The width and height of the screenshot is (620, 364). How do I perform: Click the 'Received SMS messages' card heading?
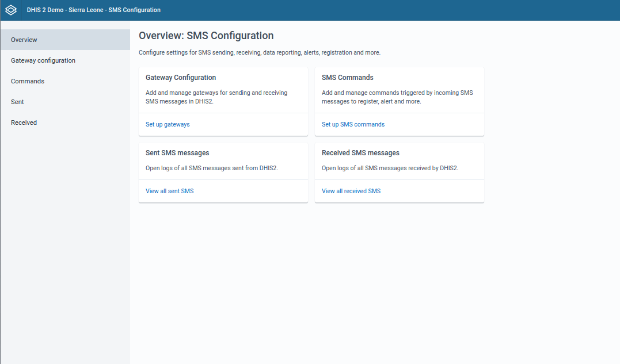[360, 153]
